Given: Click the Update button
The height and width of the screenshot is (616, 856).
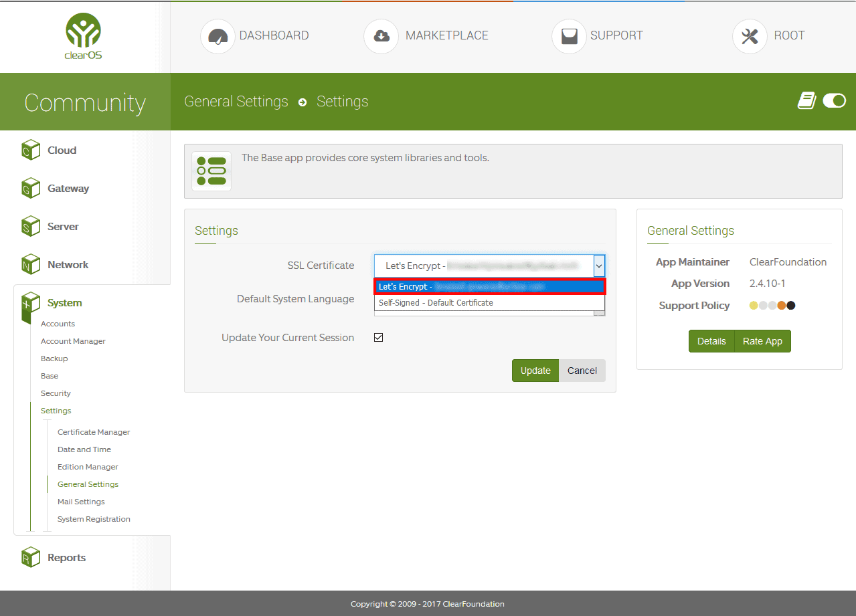Looking at the screenshot, I should pos(535,371).
